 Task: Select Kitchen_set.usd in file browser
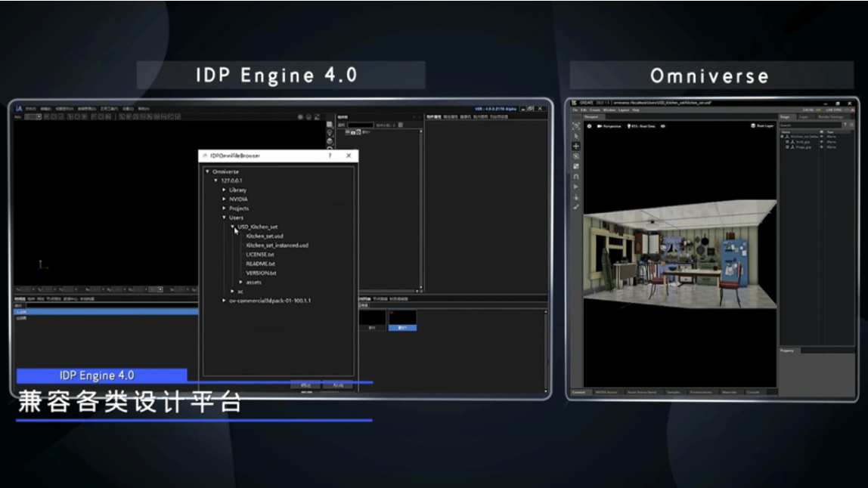click(265, 236)
